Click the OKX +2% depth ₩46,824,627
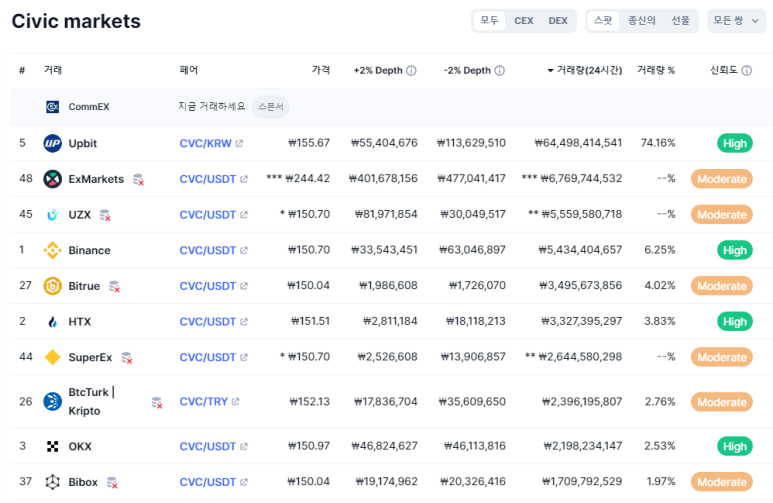Image resolution: width=773 pixels, height=503 pixels. (x=385, y=446)
